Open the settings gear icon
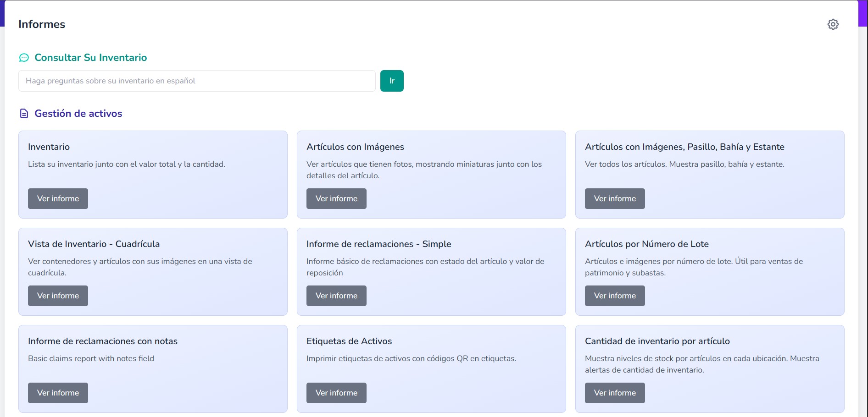The width and height of the screenshot is (868, 417). click(833, 24)
